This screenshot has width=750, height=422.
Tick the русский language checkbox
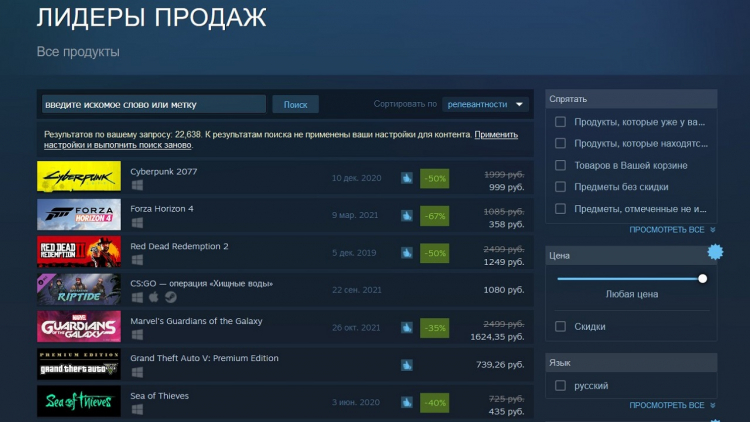pyautogui.click(x=561, y=385)
